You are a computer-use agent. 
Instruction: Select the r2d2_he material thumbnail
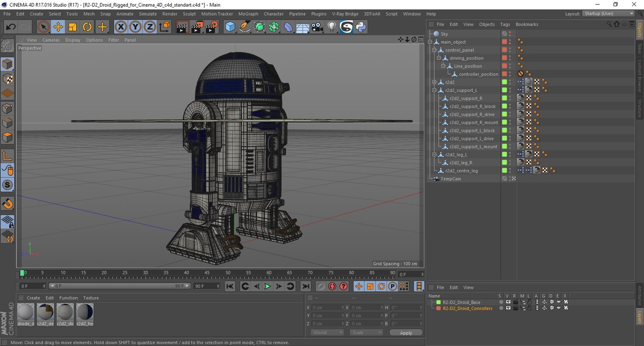[x=85, y=314]
